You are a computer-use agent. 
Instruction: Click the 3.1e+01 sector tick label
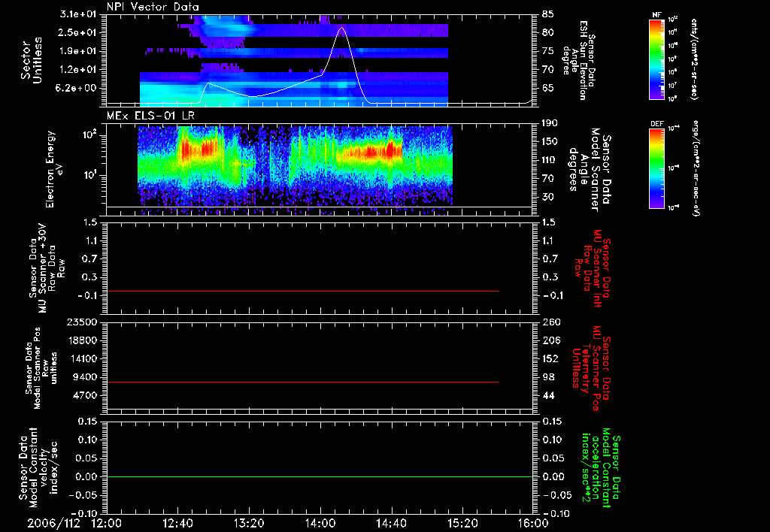(x=78, y=14)
